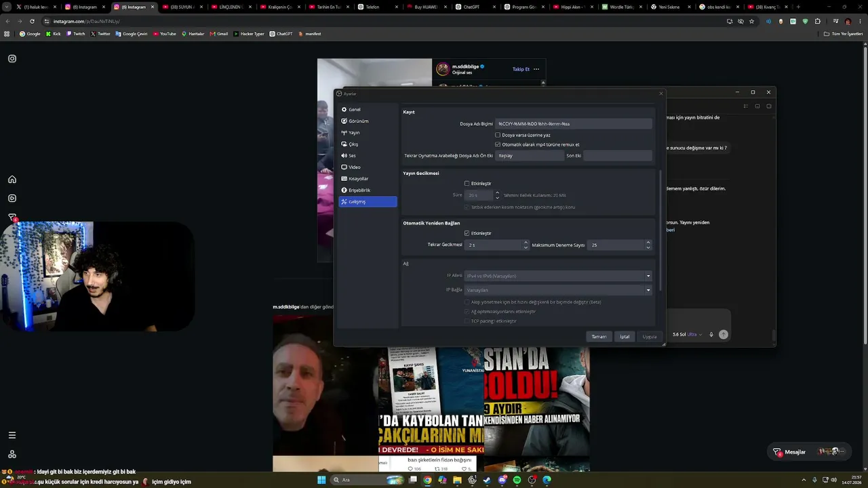Open Chrome from the taskbar
Screen dimensions: 868x488
click(427, 480)
